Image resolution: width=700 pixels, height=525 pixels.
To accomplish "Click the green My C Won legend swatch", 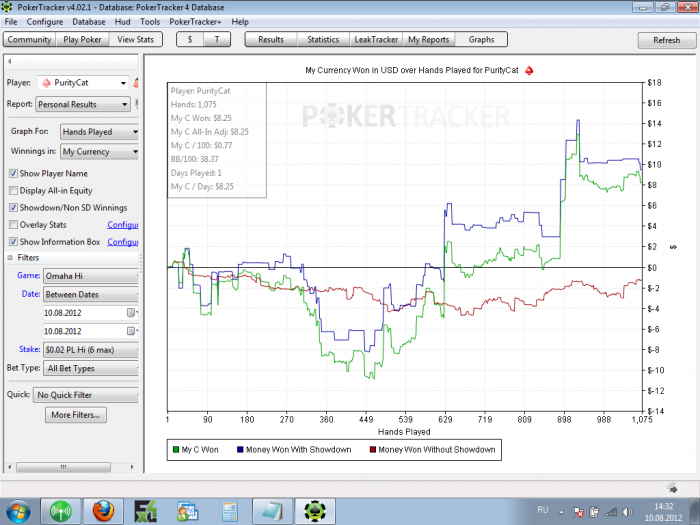I will [x=176, y=450].
